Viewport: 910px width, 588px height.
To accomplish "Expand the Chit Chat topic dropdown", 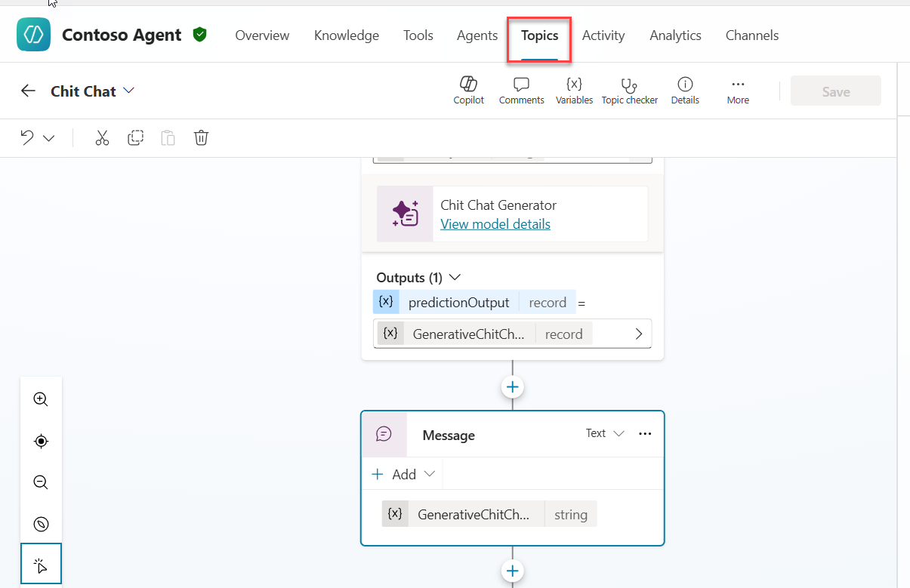I will coord(128,91).
